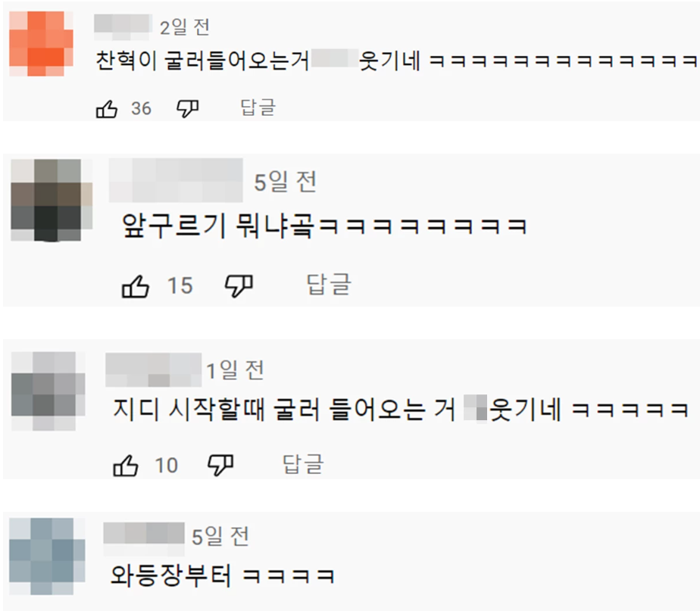Open the brown-gray avatar of second commenter
The width and height of the screenshot is (700, 611).
click(x=52, y=201)
